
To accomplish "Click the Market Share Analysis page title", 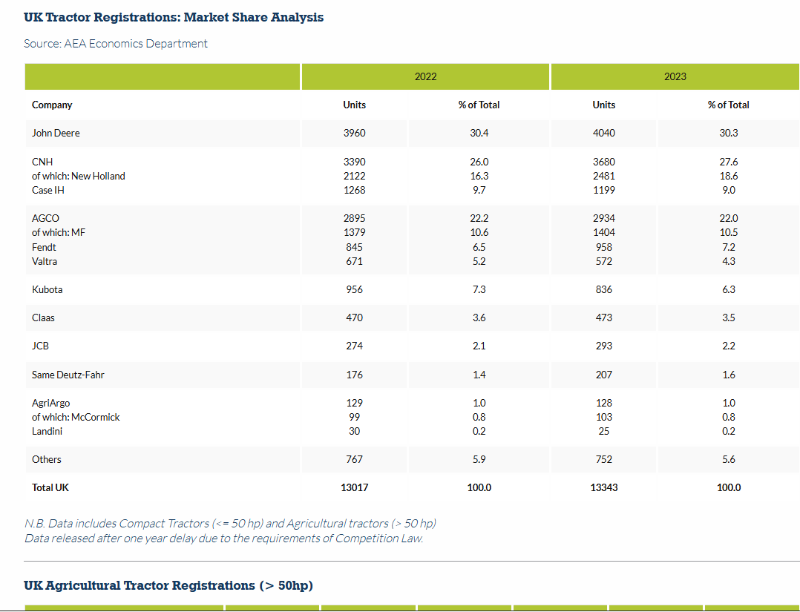I will (173, 18).
